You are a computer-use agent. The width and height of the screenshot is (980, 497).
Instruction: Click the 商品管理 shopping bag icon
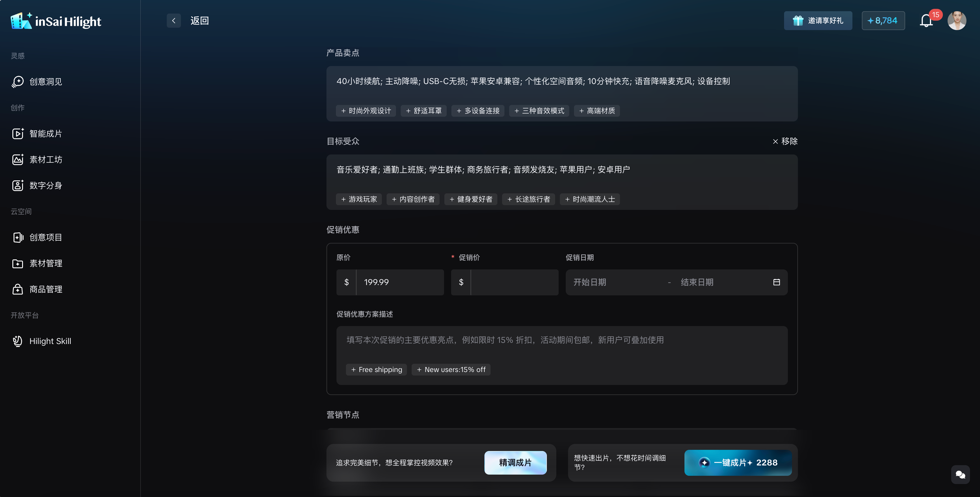[17, 289]
